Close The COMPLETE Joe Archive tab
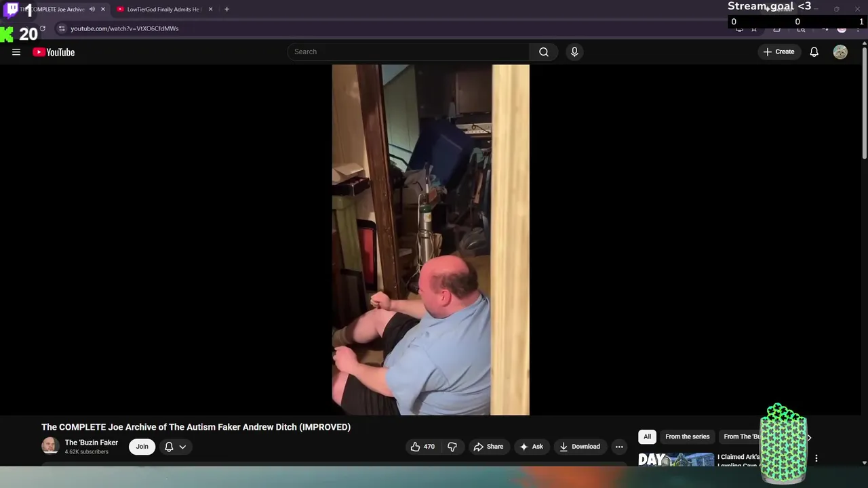Viewport: 868px width, 488px height. point(103,9)
